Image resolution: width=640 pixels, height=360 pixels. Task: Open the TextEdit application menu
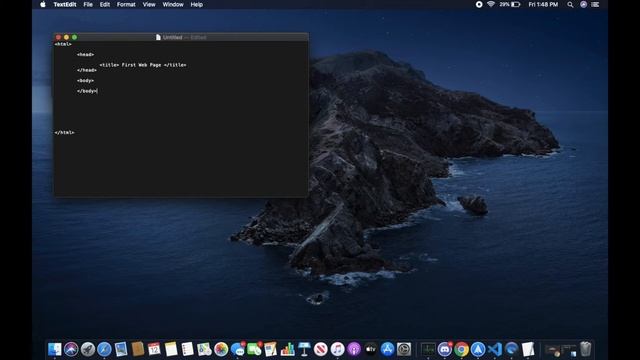click(65, 4)
